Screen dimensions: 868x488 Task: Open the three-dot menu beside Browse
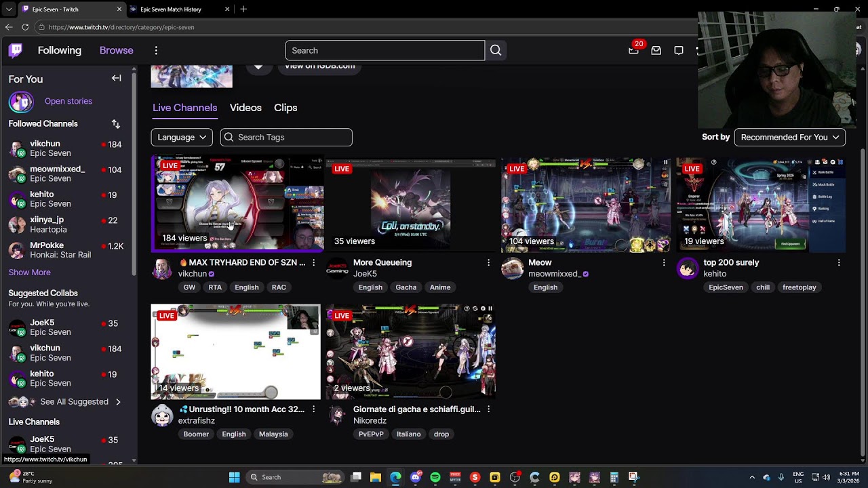[156, 50]
